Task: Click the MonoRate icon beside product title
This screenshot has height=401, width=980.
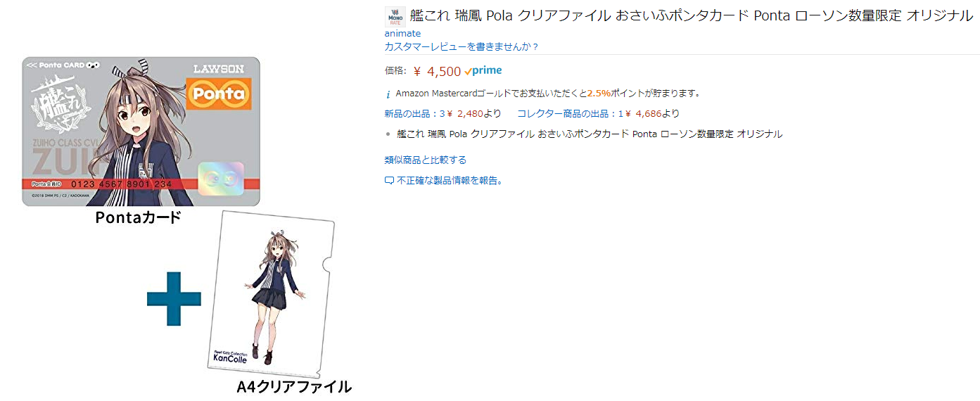Action: click(x=395, y=16)
